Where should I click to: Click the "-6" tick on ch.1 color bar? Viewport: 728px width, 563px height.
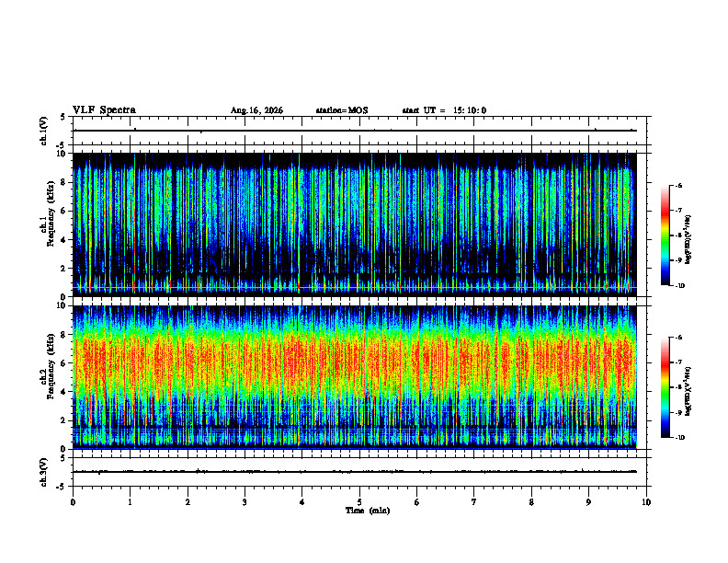(678, 186)
